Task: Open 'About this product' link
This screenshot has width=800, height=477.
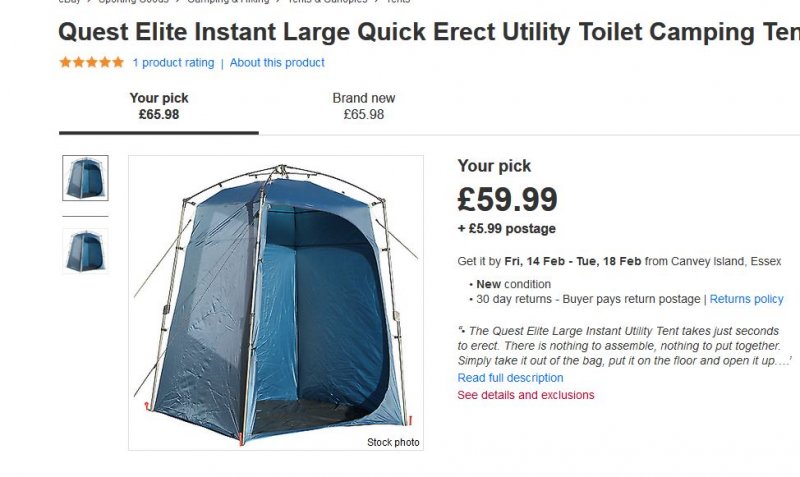Action: coord(277,63)
